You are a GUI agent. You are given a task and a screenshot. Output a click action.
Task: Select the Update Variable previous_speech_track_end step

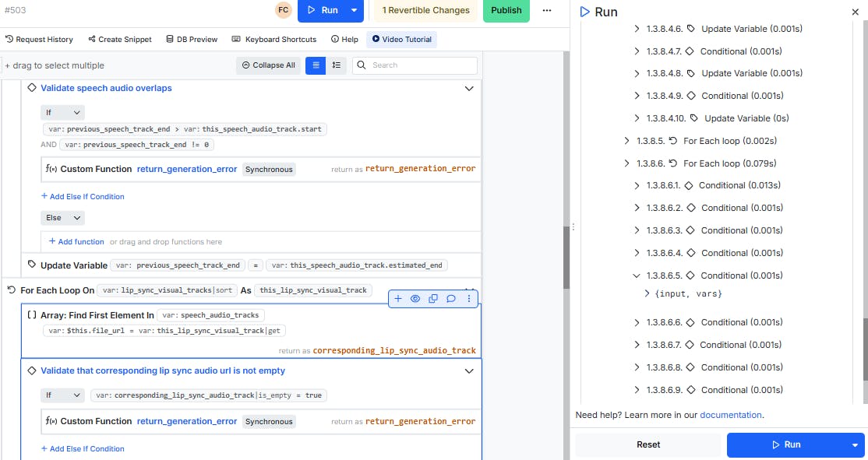click(251, 265)
